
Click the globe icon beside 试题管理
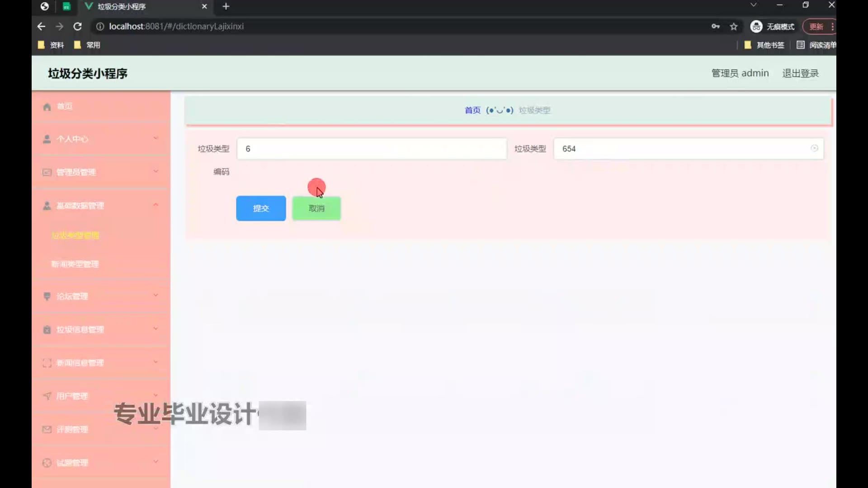coord(47,463)
